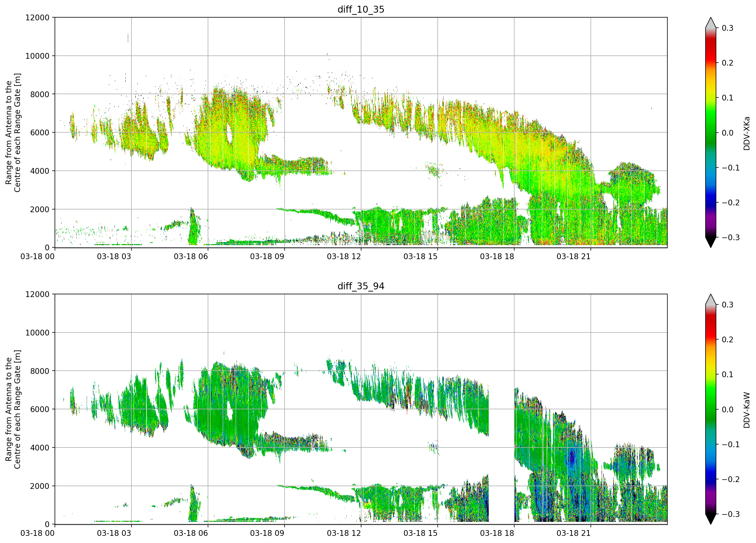Click the diff_35_94 plot title
Image resolution: width=756 pixels, height=543 pixels.
click(x=361, y=286)
